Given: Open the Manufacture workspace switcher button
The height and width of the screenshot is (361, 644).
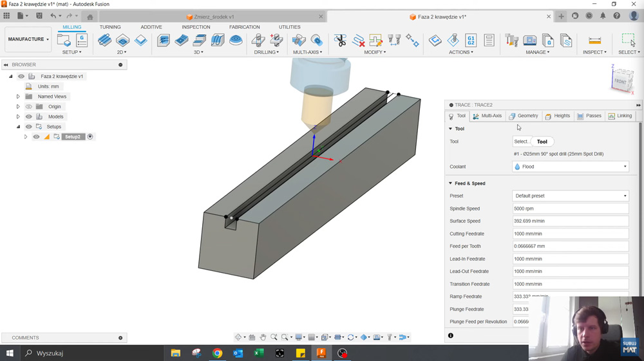Looking at the screenshot, I should [28, 39].
